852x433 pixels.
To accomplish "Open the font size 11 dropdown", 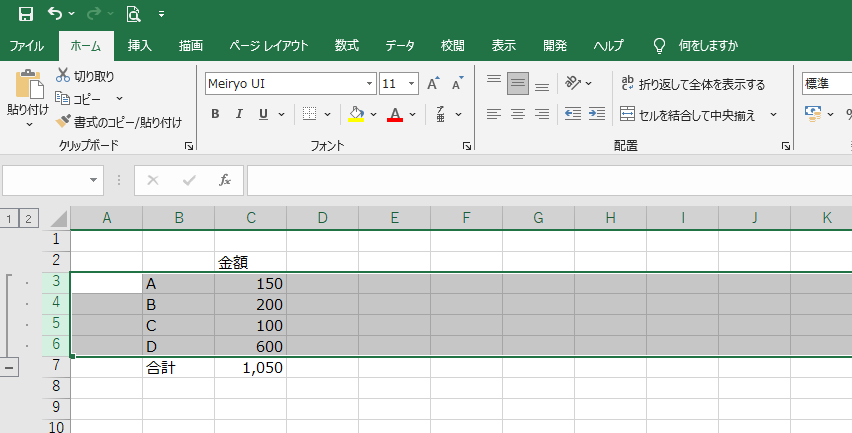I will click(x=413, y=84).
